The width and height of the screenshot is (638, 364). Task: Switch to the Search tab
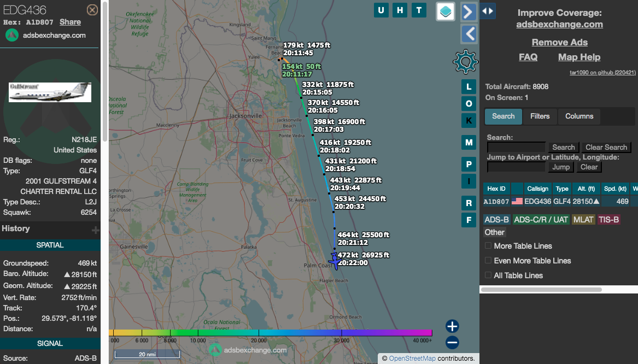click(504, 116)
